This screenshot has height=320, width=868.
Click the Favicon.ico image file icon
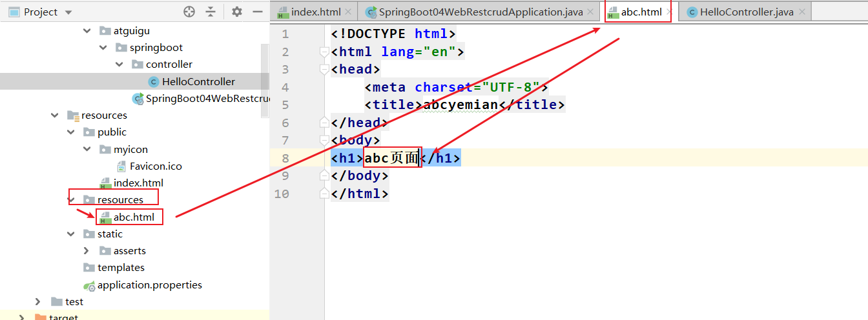pos(121,166)
